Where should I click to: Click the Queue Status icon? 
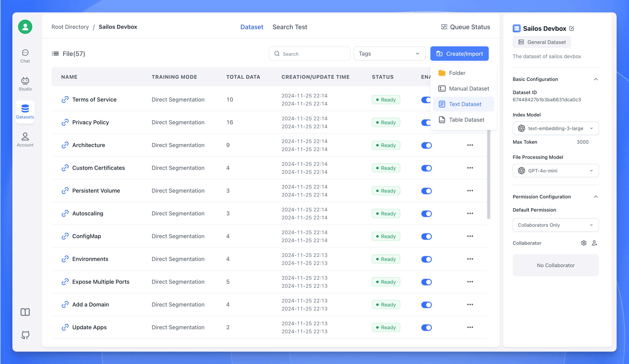pos(444,27)
